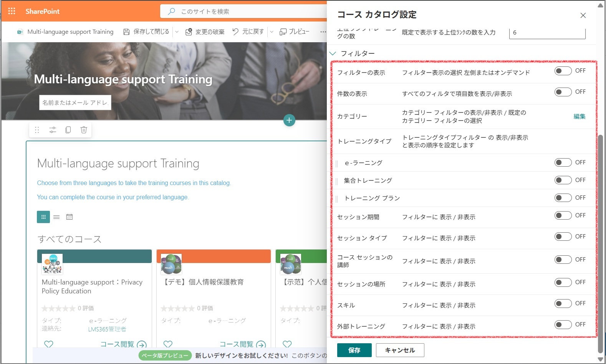Delete the web part with the trash icon

(84, 130)
